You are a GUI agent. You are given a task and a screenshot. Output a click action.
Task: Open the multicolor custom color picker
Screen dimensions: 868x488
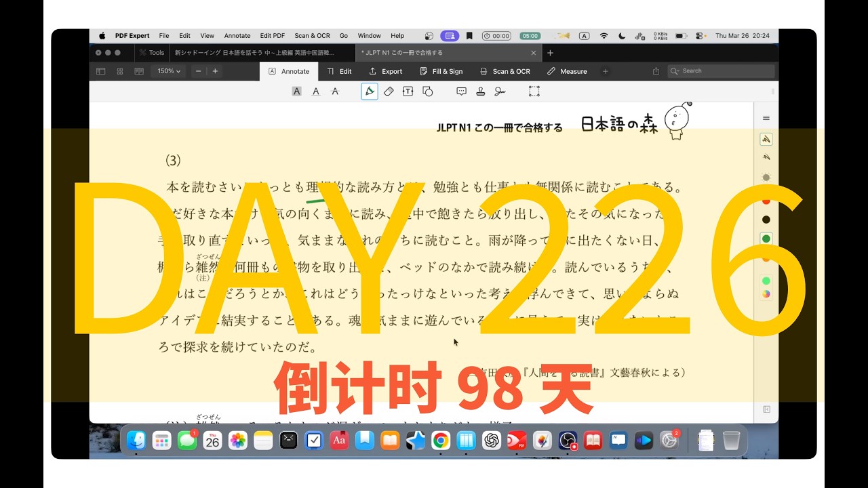coord(766,293)
